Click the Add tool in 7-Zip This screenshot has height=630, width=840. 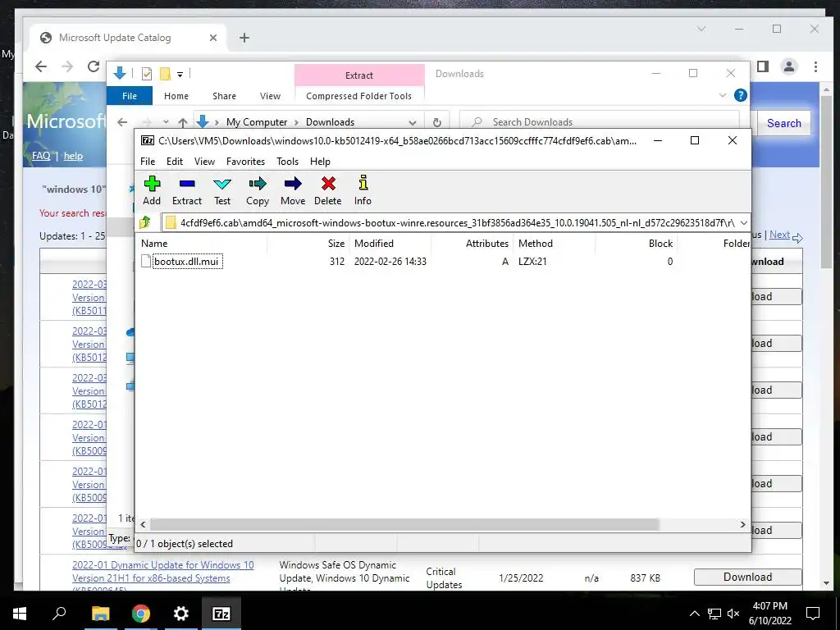click(152, 190)
